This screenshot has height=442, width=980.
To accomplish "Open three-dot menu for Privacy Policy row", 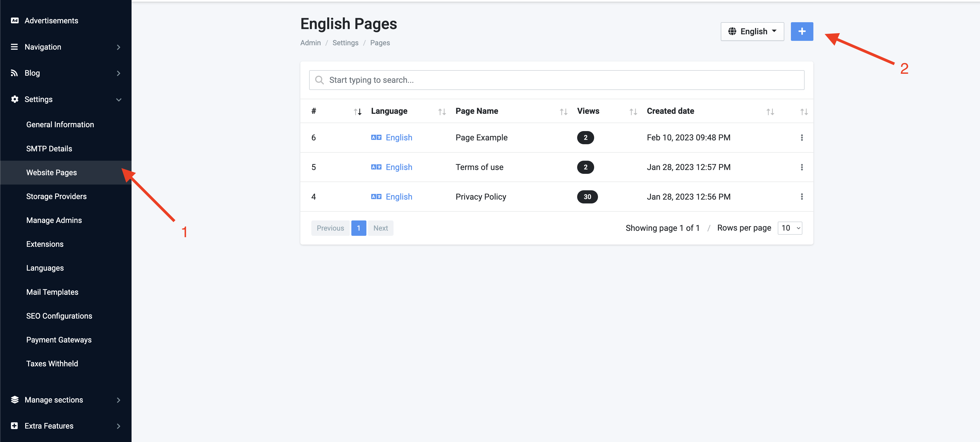I will [802, 197].
